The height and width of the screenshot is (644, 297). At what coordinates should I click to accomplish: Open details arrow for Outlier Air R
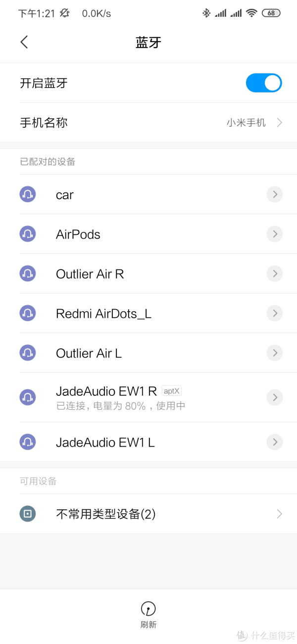(274, 273)
